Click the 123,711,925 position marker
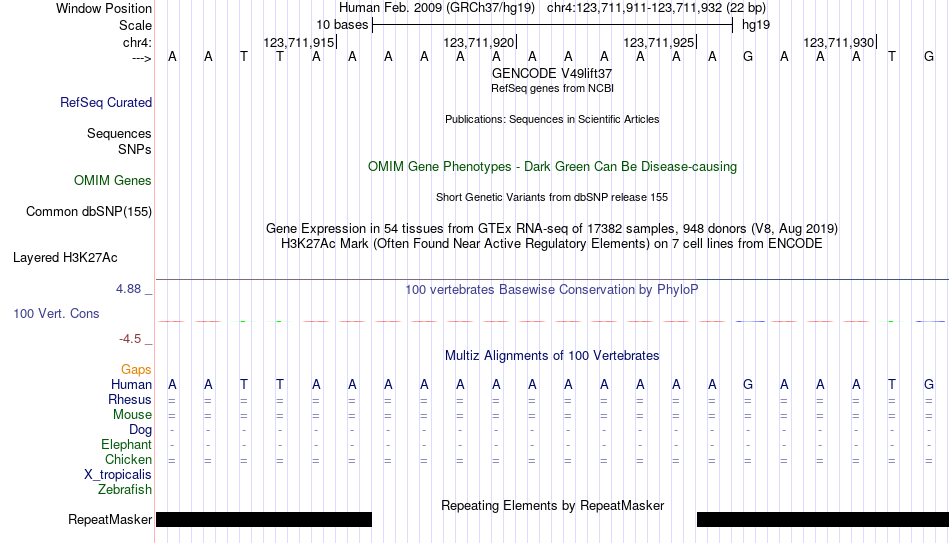Image resolution: width=950 pixels, height=543 pixels. [660, 42]
